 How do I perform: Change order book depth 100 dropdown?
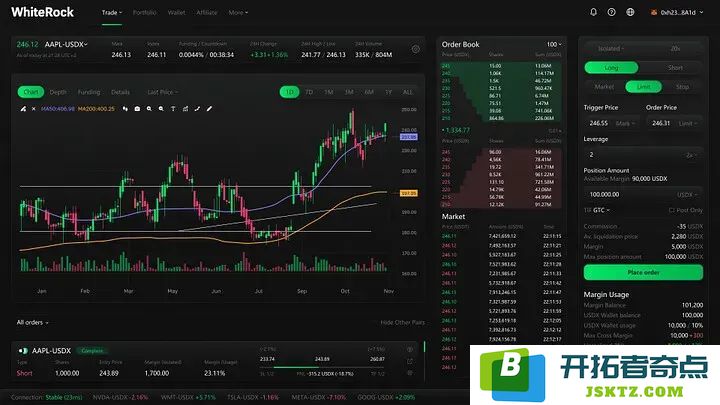pos(554,45)
